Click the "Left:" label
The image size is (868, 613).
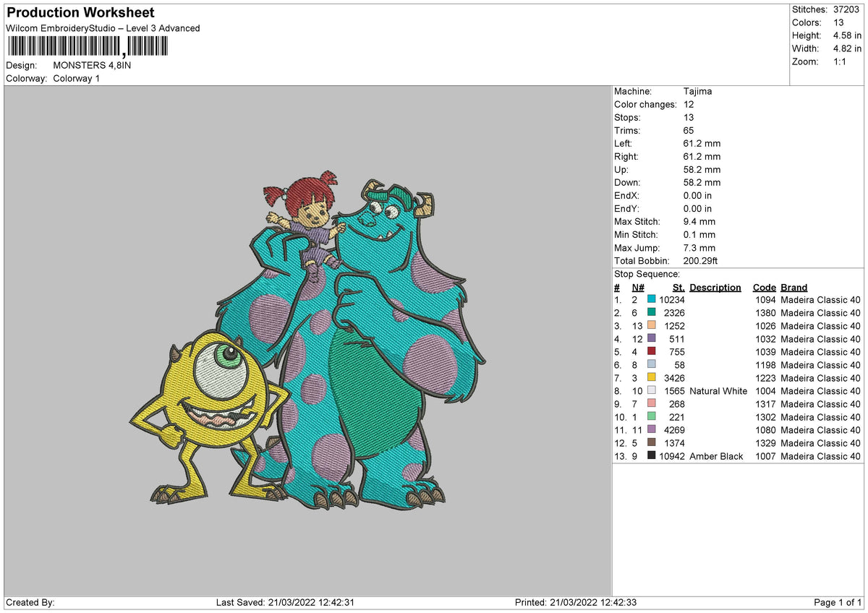[x=624, y=143]
